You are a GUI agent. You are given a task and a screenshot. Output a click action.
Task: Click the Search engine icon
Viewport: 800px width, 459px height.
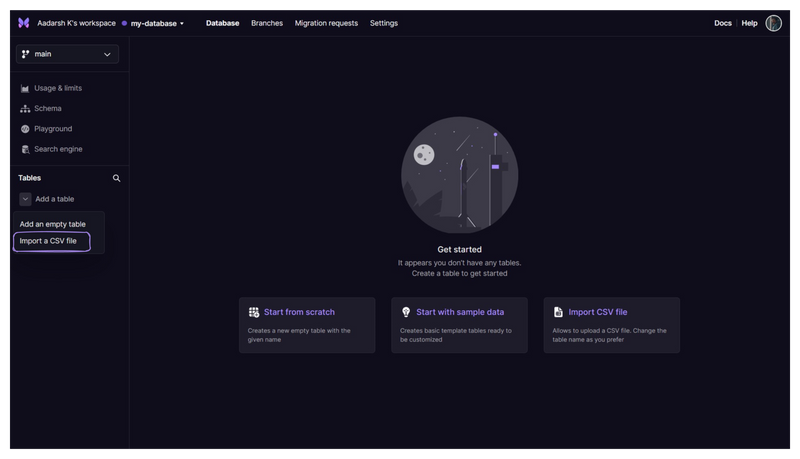pyautogui.click(x=25, y=149)
